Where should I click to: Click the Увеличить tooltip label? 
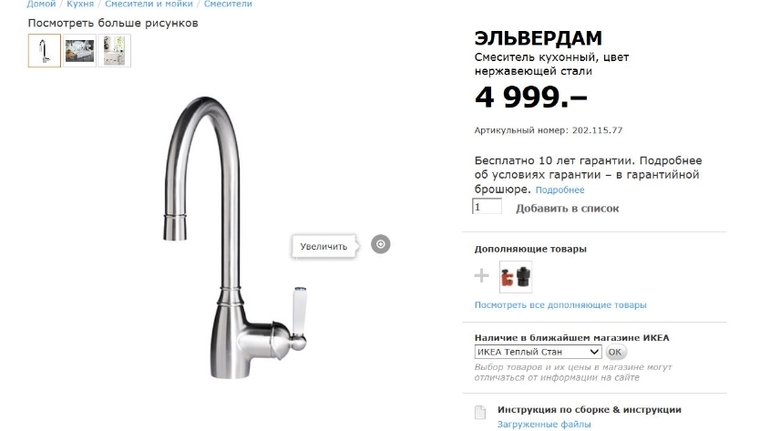(x=324, y=246)
